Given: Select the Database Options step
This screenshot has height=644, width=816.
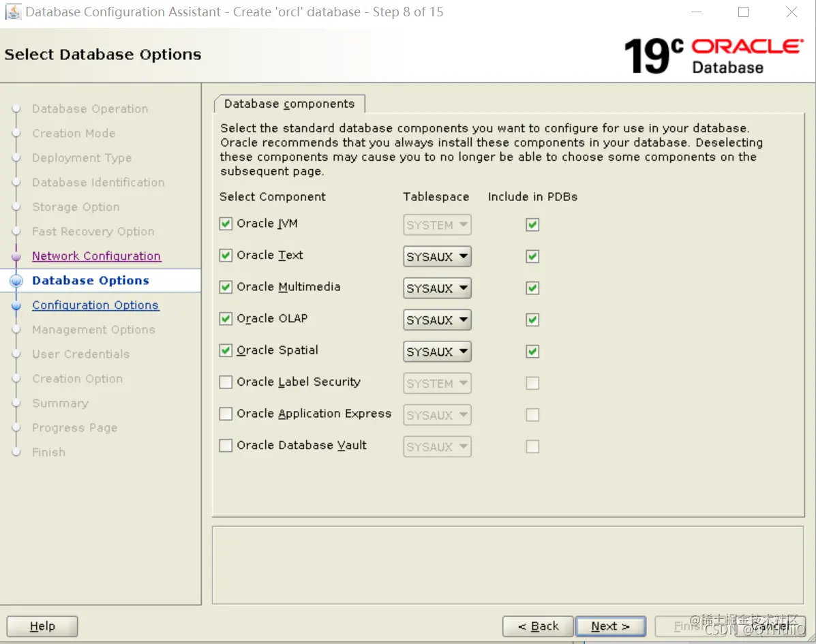Looking at the screenshot, I should click(x=91, y=280).
